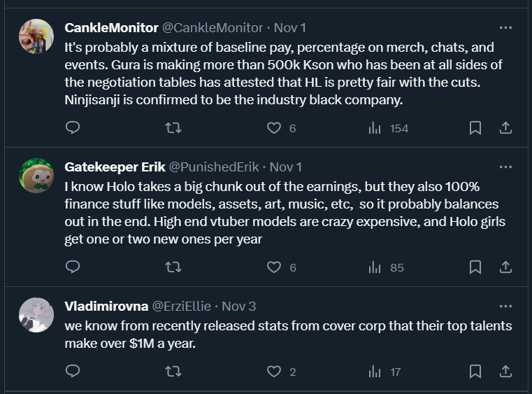Share CankleMonitor's tweet
Image resolution: width=532 pixels, height=394 pixels.
506,128
